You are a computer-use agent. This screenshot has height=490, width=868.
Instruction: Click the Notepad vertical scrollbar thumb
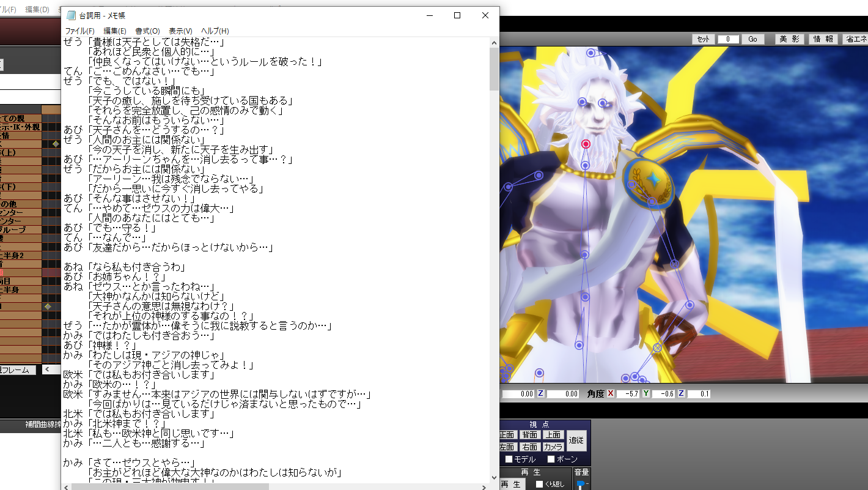tap(494, 69)
